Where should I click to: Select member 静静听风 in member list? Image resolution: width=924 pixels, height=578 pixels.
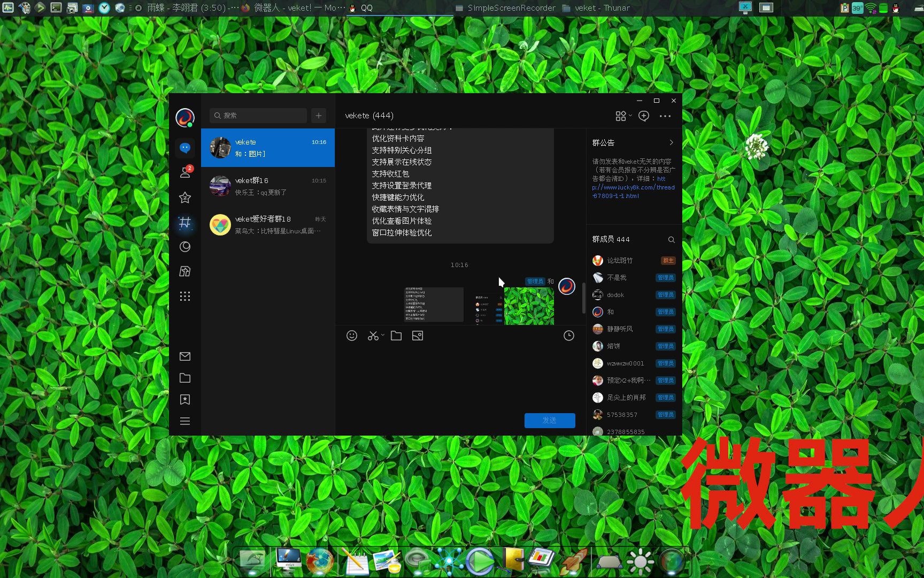pyautogui.click(x=634, y=329)
